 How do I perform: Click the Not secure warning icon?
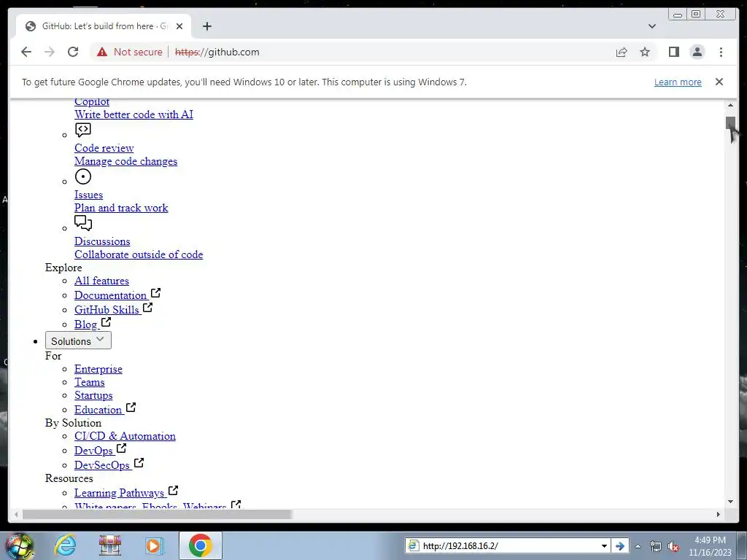click(102, 52)
